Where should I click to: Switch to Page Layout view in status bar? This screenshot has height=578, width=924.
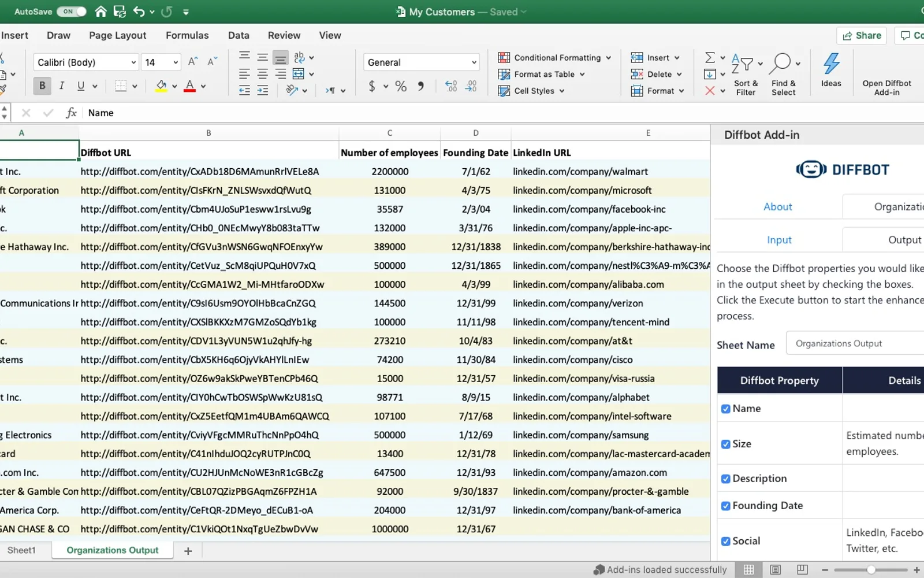click(775, 570)
